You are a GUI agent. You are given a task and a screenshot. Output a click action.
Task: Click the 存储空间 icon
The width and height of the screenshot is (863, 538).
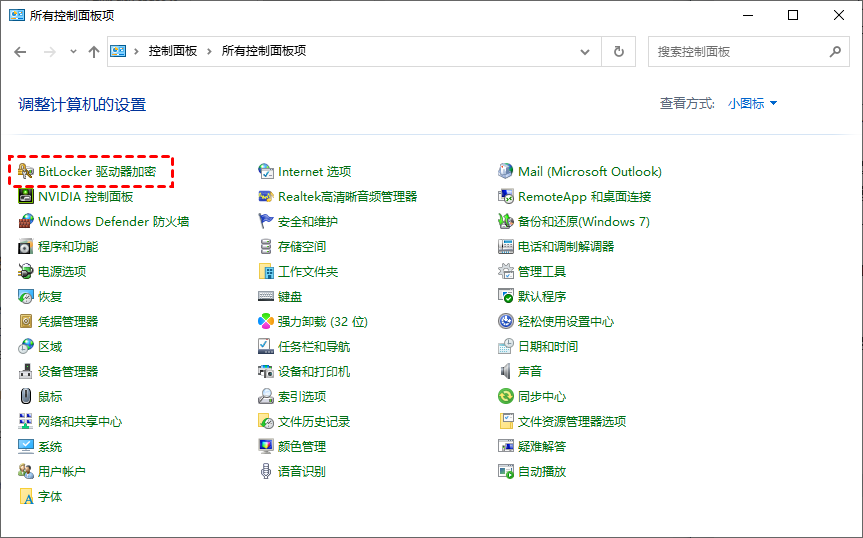click(266, 246)
